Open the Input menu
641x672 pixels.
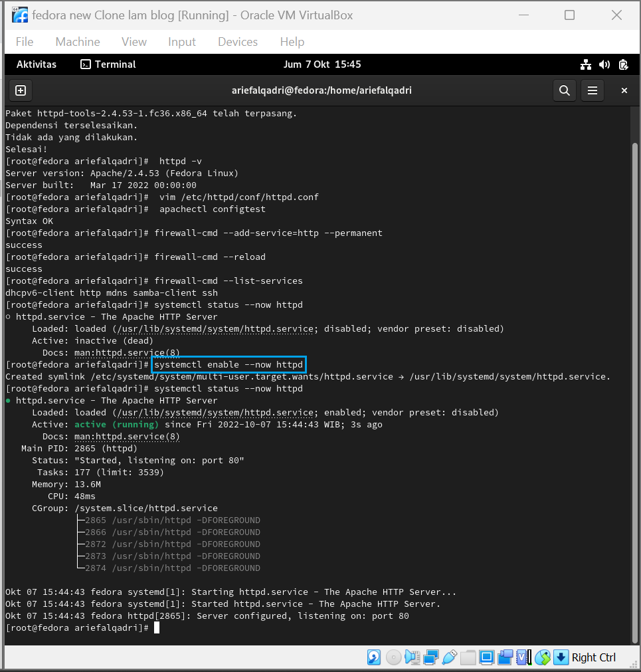pos(182,42)
